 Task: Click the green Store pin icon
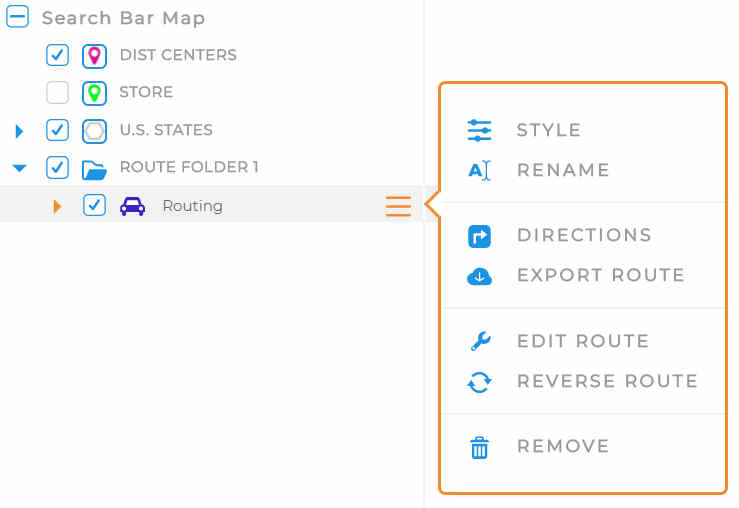point(94,93)
